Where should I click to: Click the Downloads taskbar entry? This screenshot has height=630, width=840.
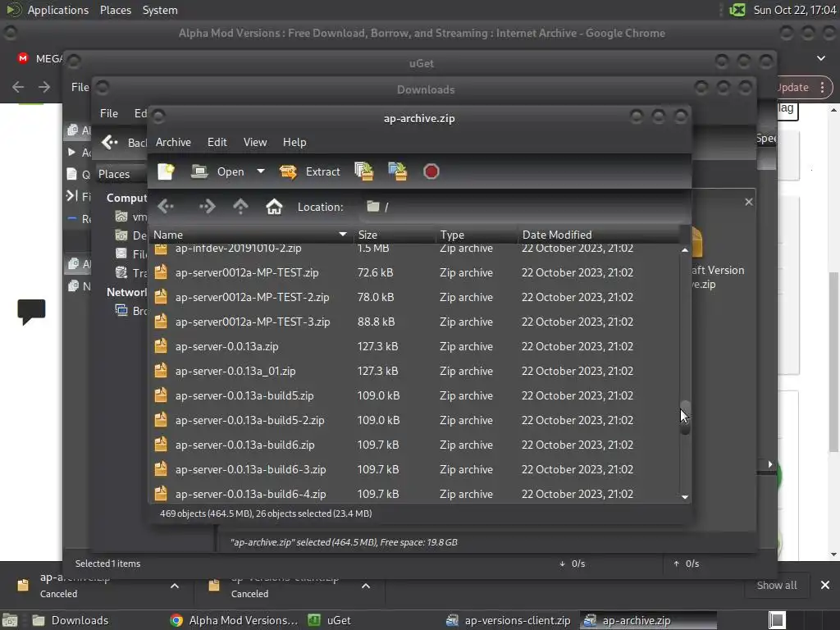click(x=71, y=620)
